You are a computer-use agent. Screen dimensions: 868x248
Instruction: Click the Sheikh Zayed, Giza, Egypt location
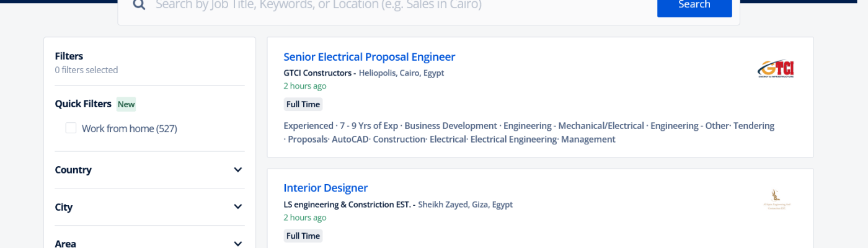[465, 205]
